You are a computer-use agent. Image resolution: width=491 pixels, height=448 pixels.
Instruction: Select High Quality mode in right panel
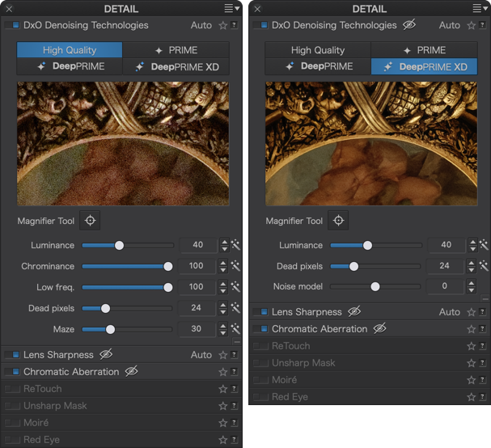coord(318,50)
